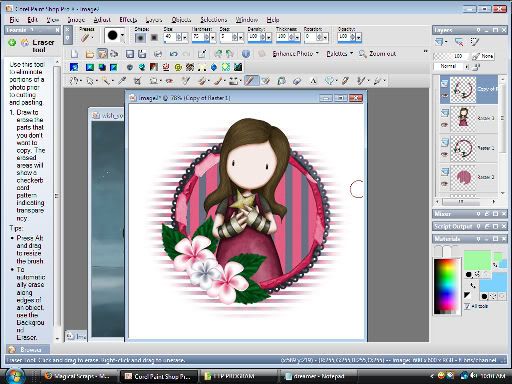Screen dimensions: 512x384
Task: Hide the Raster 2 layer
Action: [x=445, y=183]
